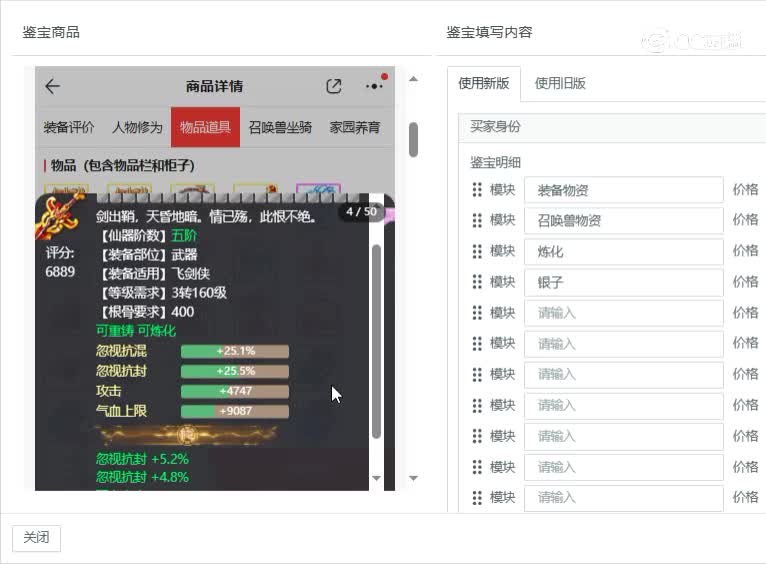Screen dimensions: 766x564
Task: Edit the 装备物资 module field
Action: click(623, 190)
